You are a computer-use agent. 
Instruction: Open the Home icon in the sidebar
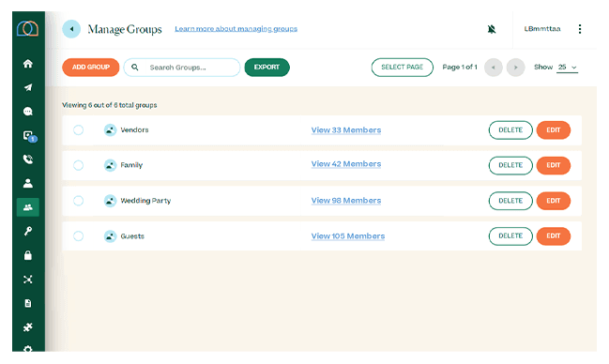tap(28, 64)
